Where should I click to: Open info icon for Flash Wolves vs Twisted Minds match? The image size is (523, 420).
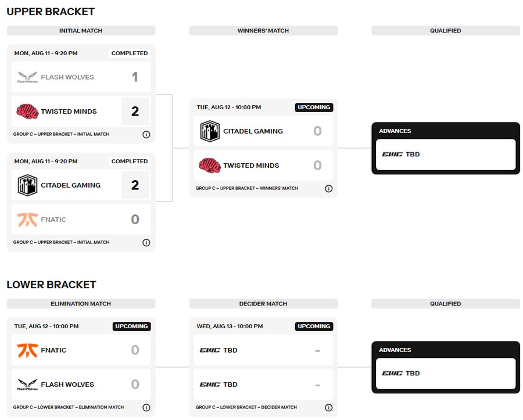click(x=146, y=134)
